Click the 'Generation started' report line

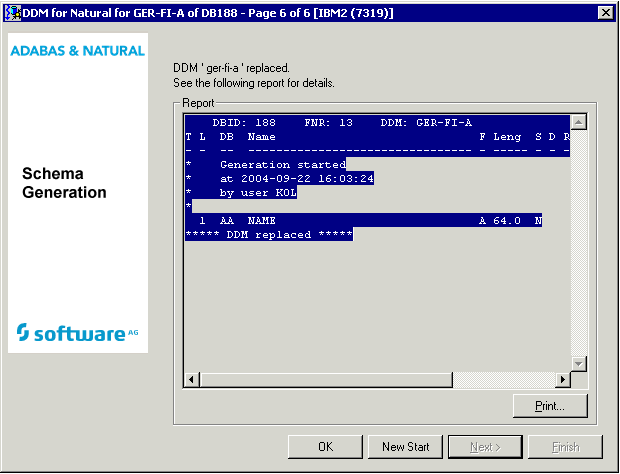[282, 164]
